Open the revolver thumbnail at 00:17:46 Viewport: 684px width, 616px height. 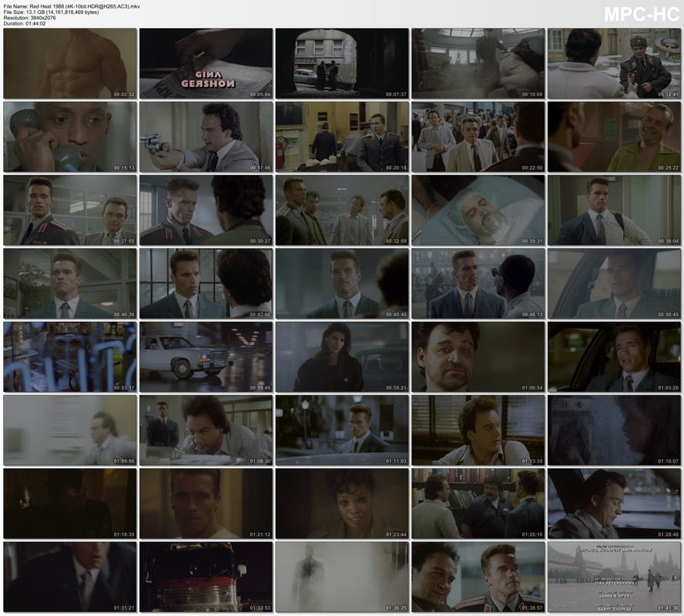click(x=206, y=137)
